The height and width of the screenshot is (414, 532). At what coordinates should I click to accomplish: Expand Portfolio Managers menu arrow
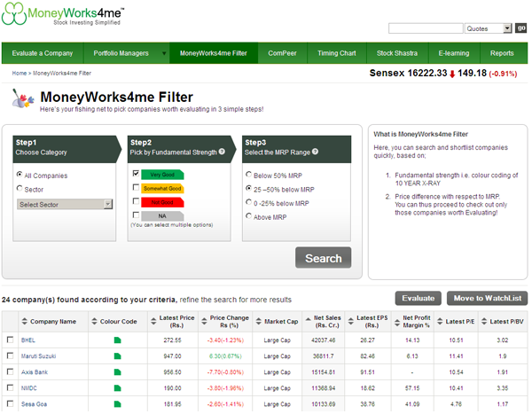coord(164,53)
